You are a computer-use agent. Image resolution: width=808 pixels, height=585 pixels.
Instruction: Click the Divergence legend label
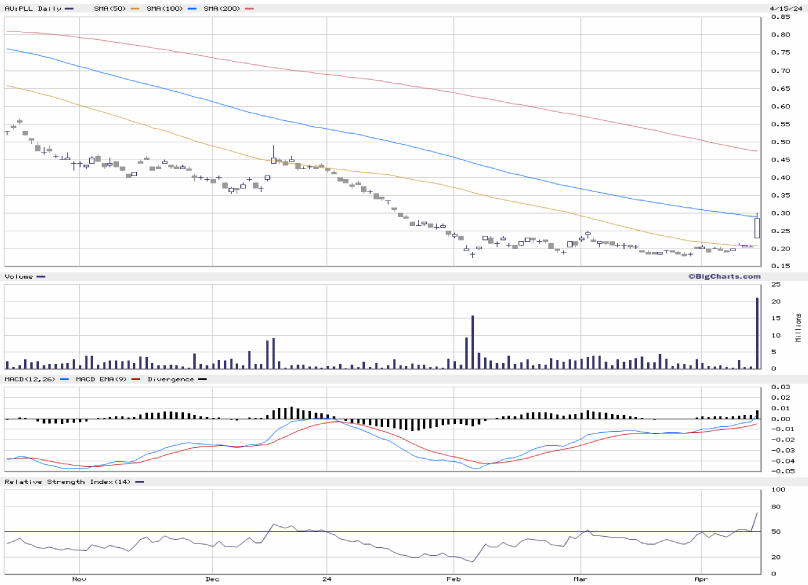point(170,379)
